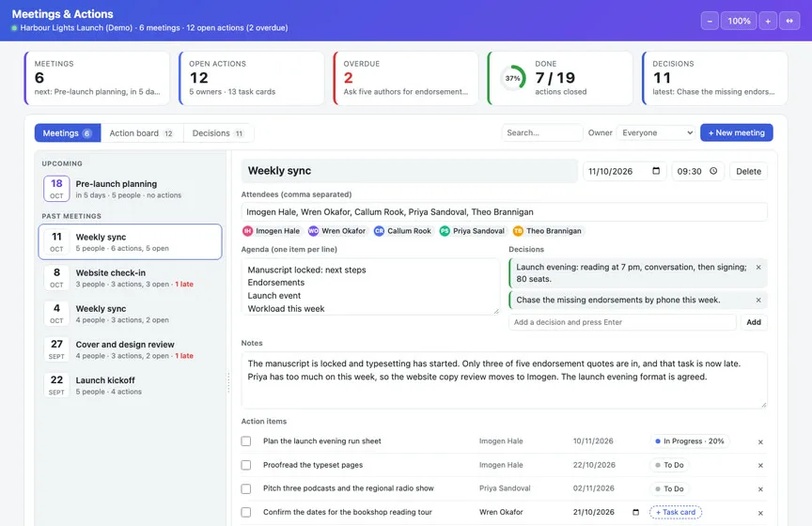The width and height of the screenshot is (812, 526).
Task: Click the Decisions summary card
Action: tap(714, 78)
